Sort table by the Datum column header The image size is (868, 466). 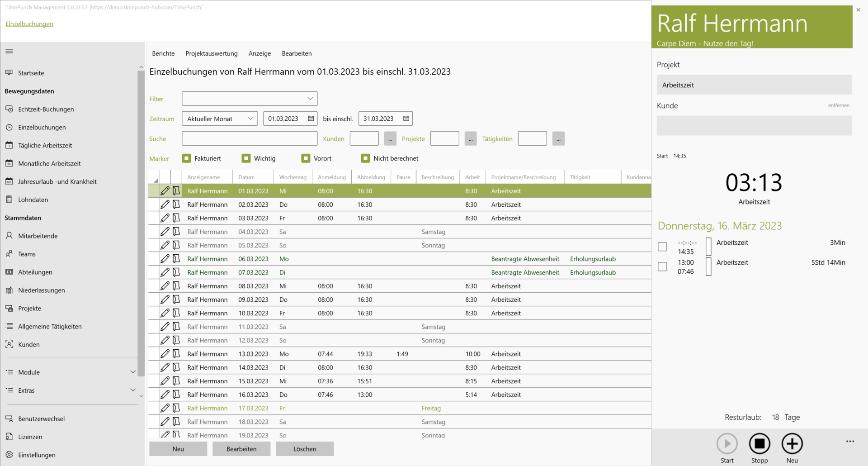[253, 177]
